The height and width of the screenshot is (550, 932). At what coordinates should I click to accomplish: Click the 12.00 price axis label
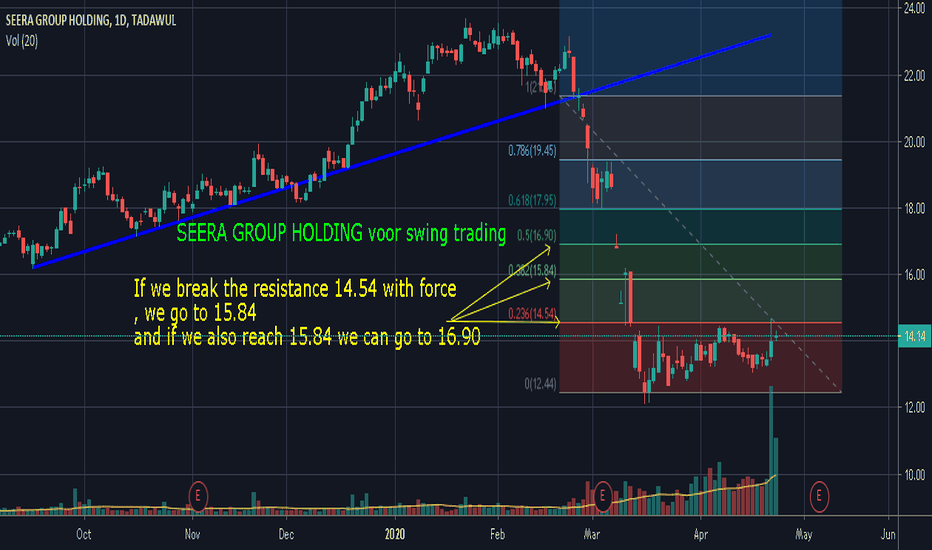tap(914, 407)
